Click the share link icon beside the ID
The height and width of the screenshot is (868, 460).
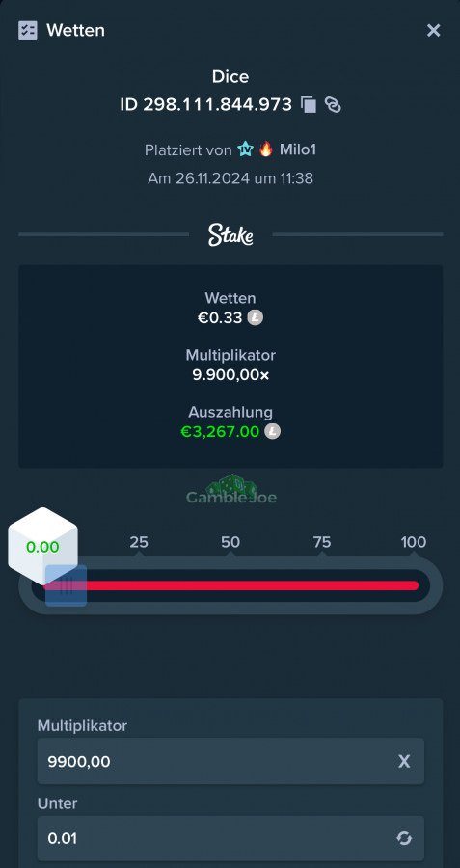point(333,104)
